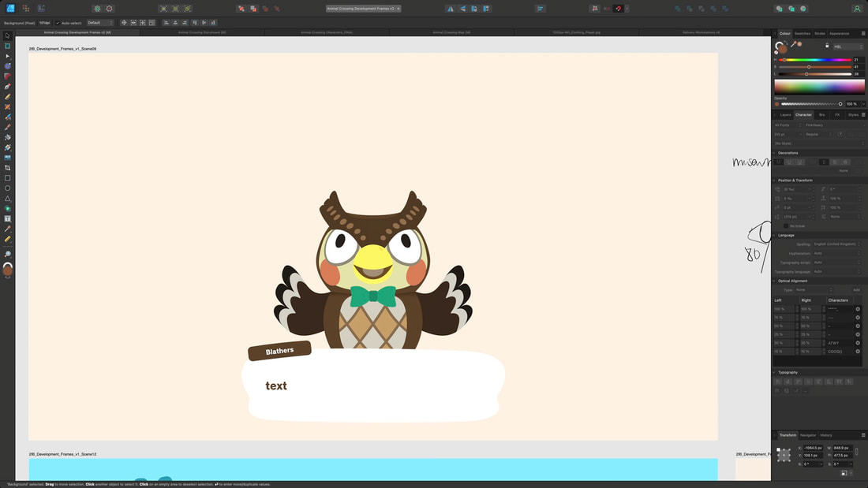868x488 pixels.
Task: Open the Auto-select Default dropdown
Action: pyautogui.click(x=100, y=23)
